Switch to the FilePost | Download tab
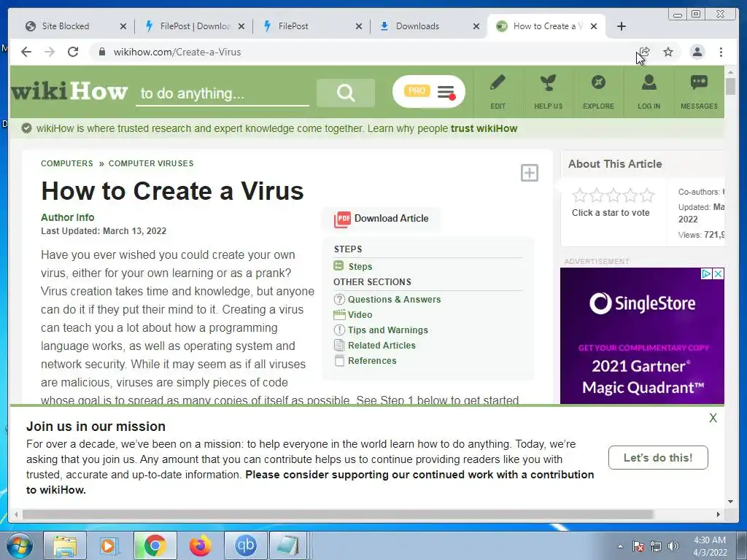This screenshot has width=747, height=560. [x=195, y=26]
